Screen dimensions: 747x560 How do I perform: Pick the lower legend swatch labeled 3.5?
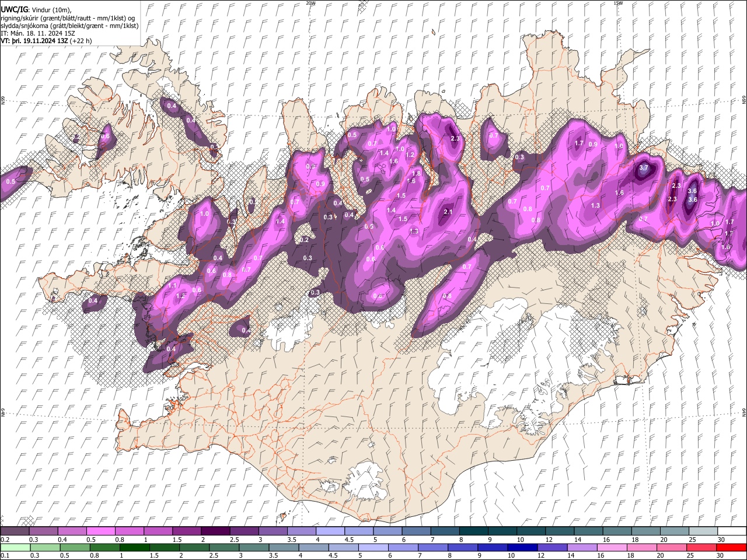click(x=284, y=547)
